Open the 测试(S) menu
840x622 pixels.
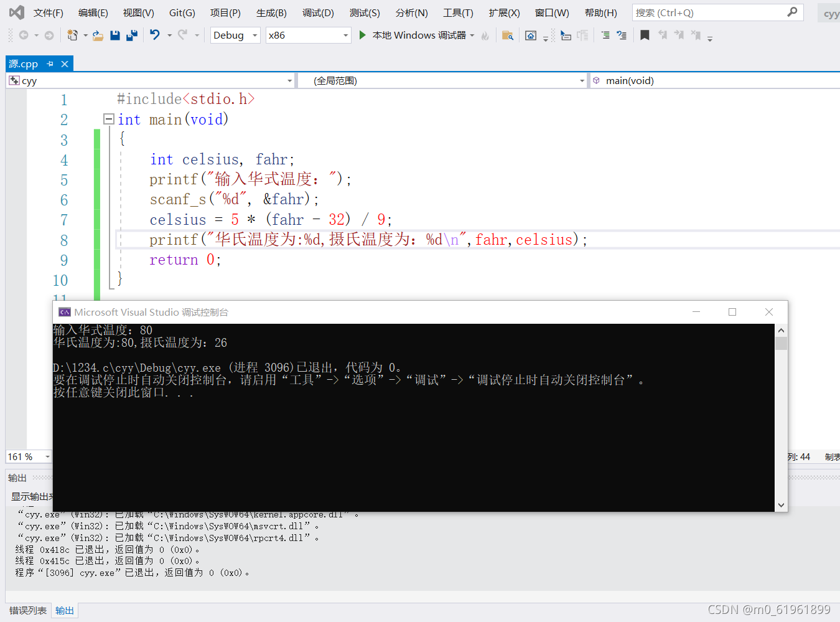[365, 12]
